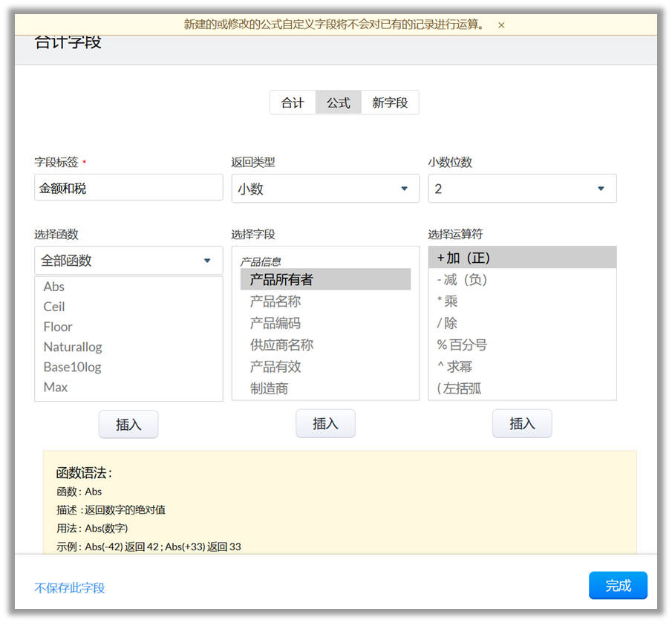Select the 产品名称 field
Viewport: 672px width, 623px height.
(275, 301)
